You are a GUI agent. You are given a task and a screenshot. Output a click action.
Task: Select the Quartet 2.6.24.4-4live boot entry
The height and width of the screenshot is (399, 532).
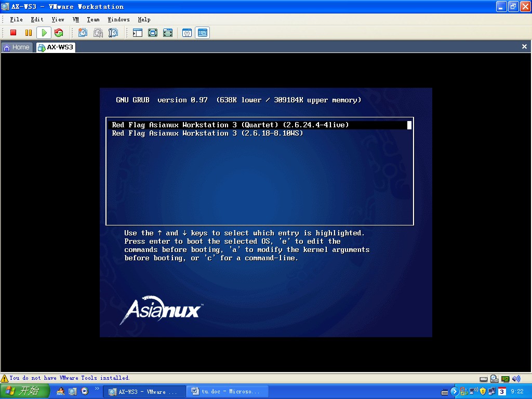point(260,125)
